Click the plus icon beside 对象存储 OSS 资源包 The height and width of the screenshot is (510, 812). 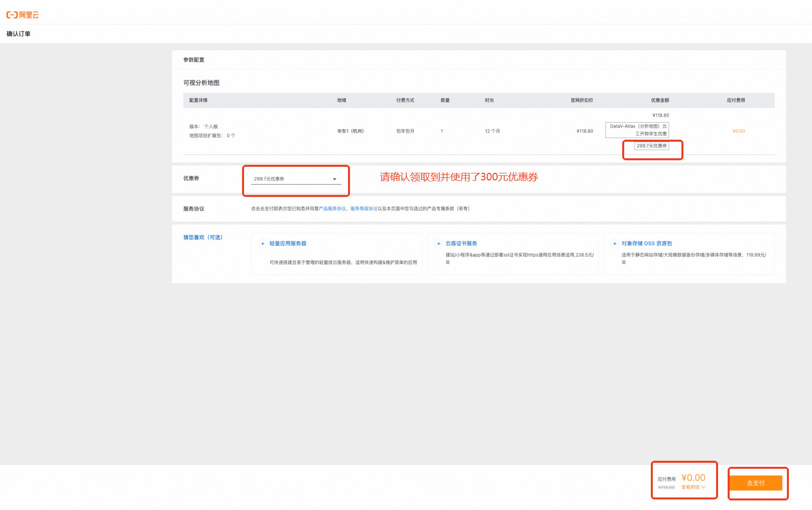pos(615,244)
